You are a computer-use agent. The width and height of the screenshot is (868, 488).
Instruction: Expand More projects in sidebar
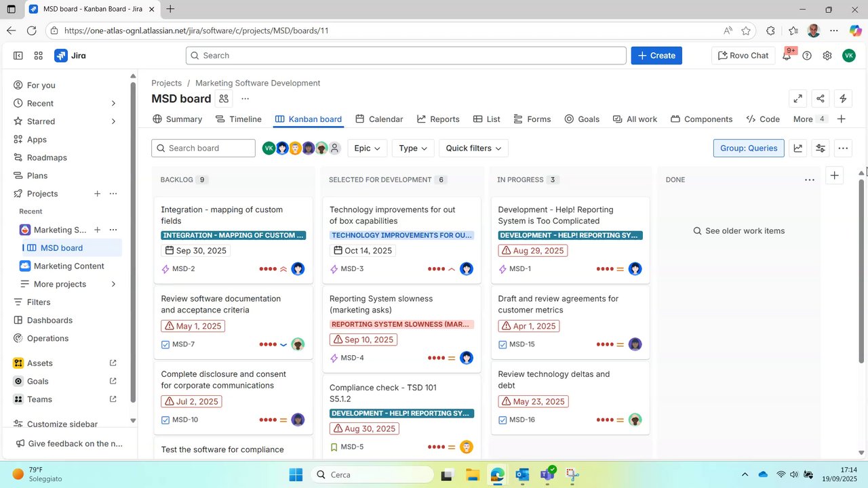68,284
